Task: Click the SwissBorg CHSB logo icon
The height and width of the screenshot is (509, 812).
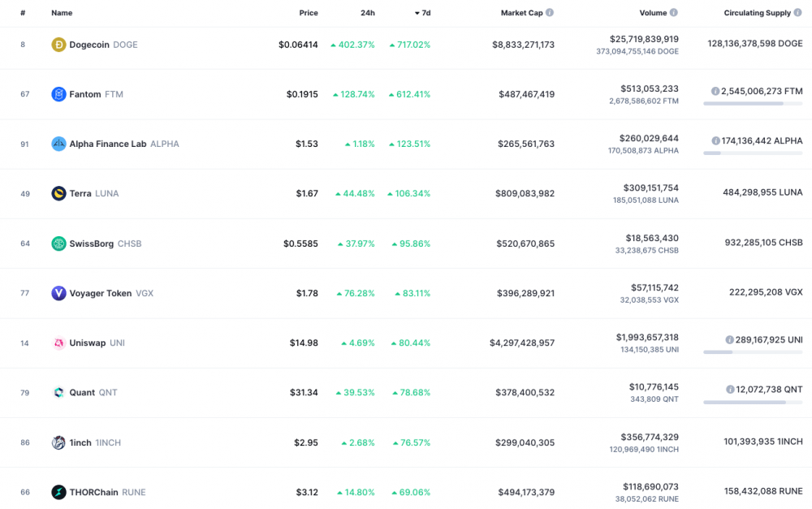Action: [58, 244]
